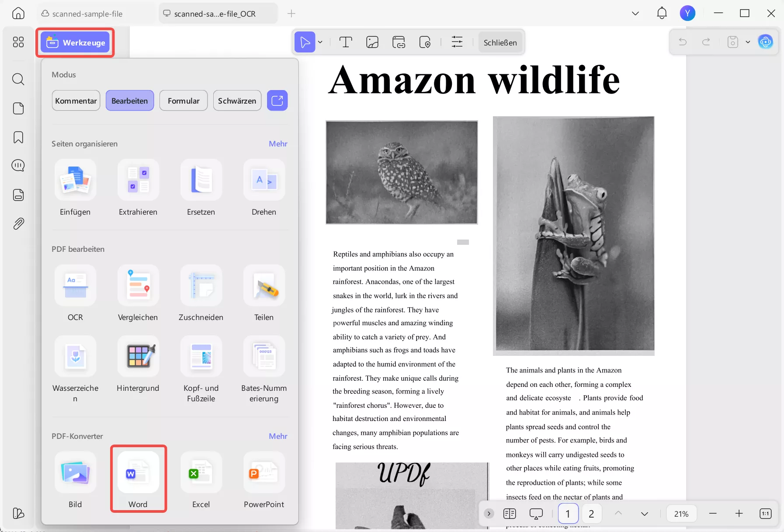This screenshot has height=532, width=784.
Task: Open the AI assistant icon
Action: 766,42
